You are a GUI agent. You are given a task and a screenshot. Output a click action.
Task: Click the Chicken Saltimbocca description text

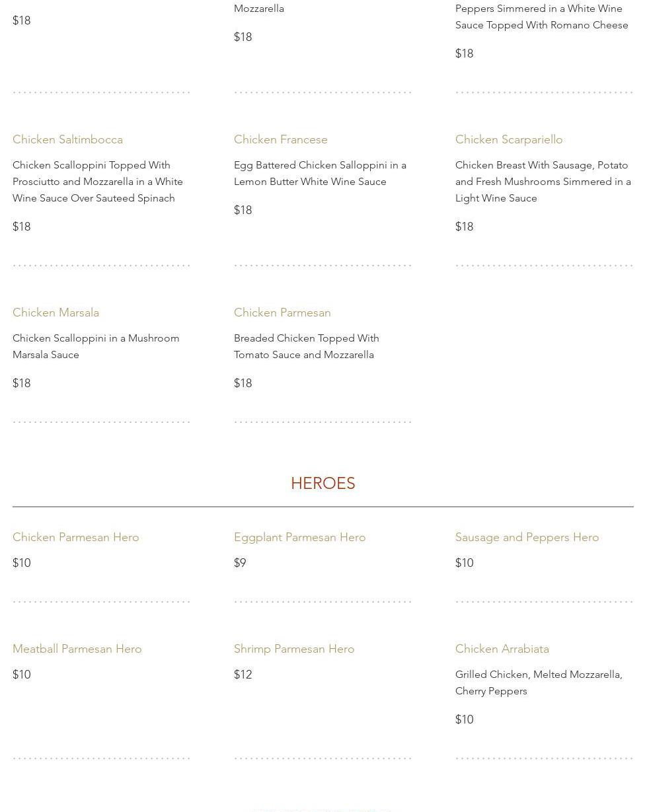tap(97, 182)
